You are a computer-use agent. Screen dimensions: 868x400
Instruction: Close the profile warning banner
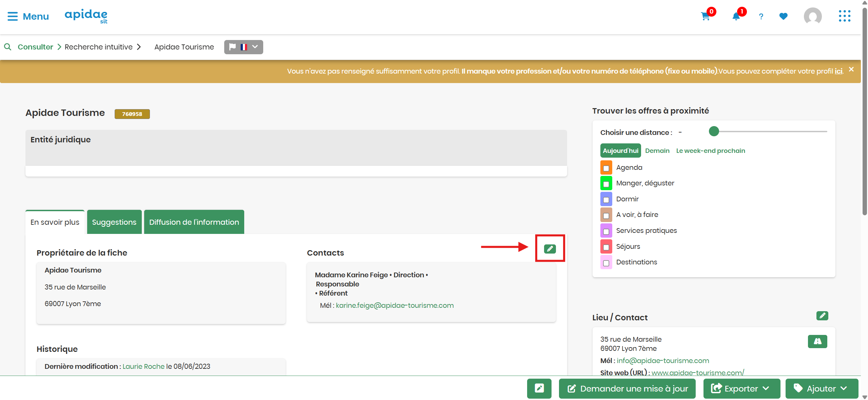pyautogui.click(x=851, y=69)
